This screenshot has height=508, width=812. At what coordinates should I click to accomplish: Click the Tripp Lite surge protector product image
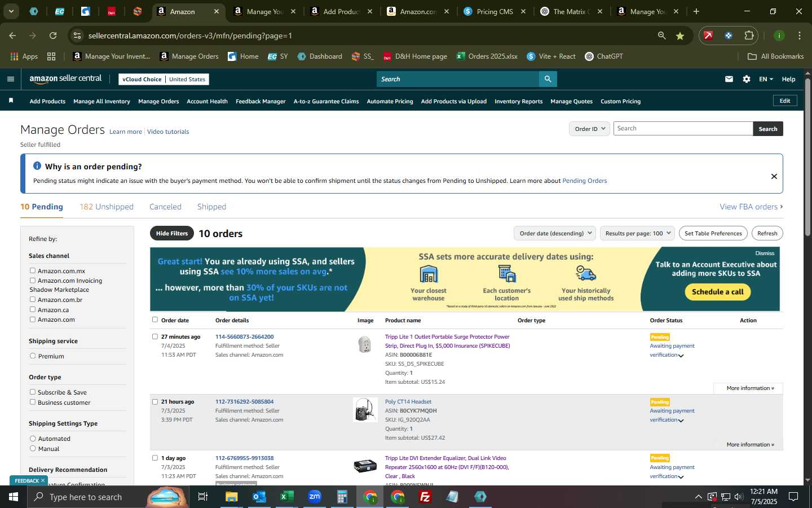tap(365, 344)
